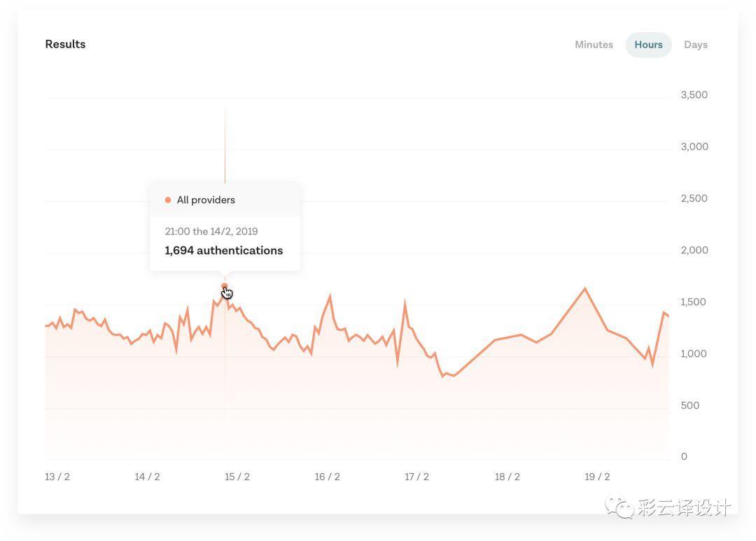Click the Results heading

(65, 44)
